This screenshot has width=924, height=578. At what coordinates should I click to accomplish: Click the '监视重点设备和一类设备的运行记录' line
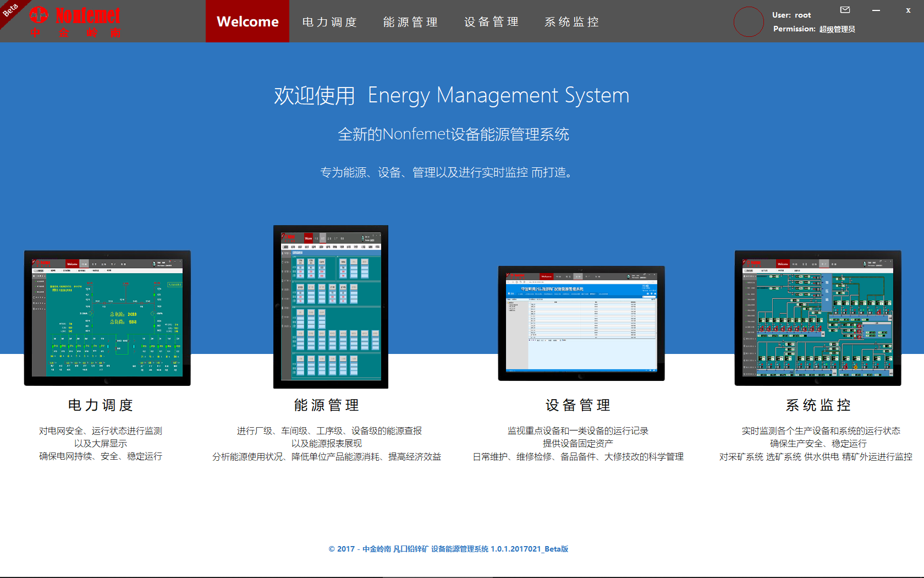578,430
